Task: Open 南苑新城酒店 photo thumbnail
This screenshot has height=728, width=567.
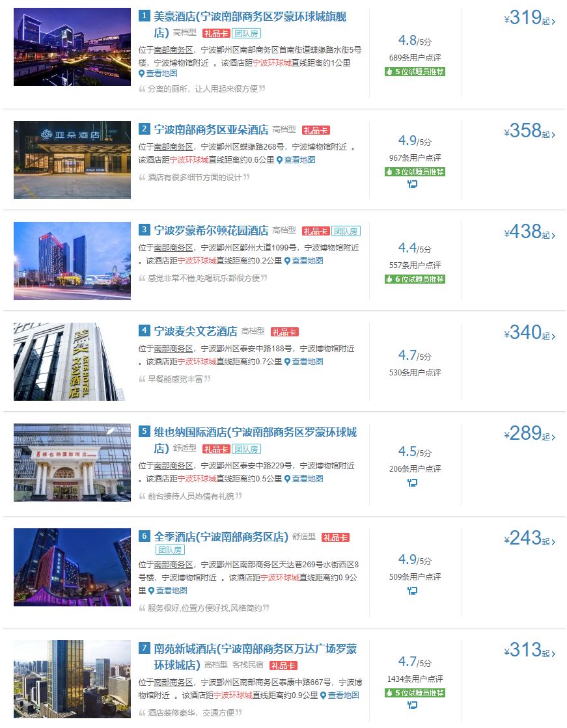Action: click(72, 679)
